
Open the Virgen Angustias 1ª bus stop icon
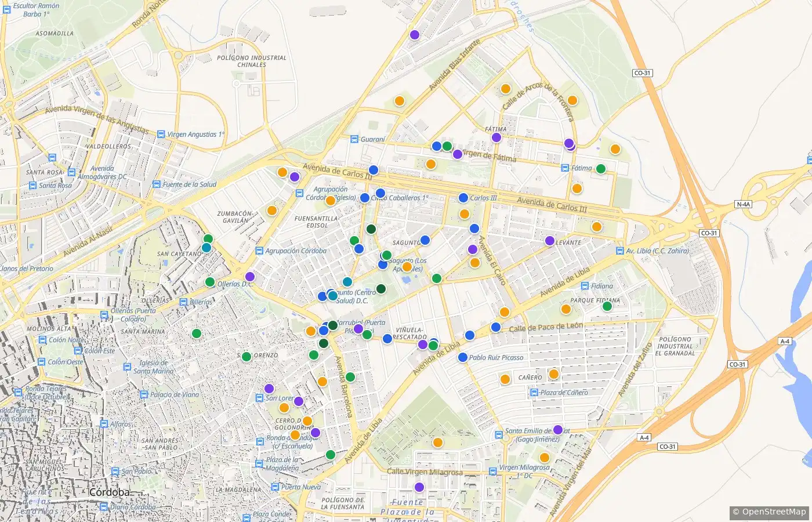(x=160, y=135)
